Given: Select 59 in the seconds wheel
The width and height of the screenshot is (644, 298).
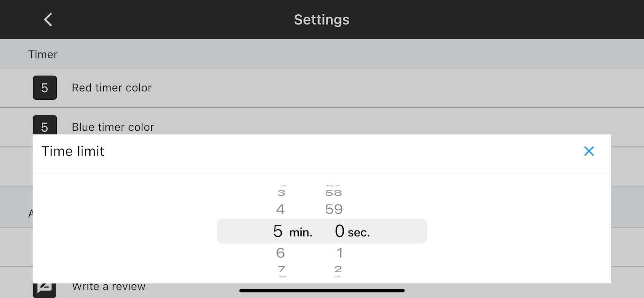Looking at the screenshot, I should pyautogui.click(x=334, y=209).
